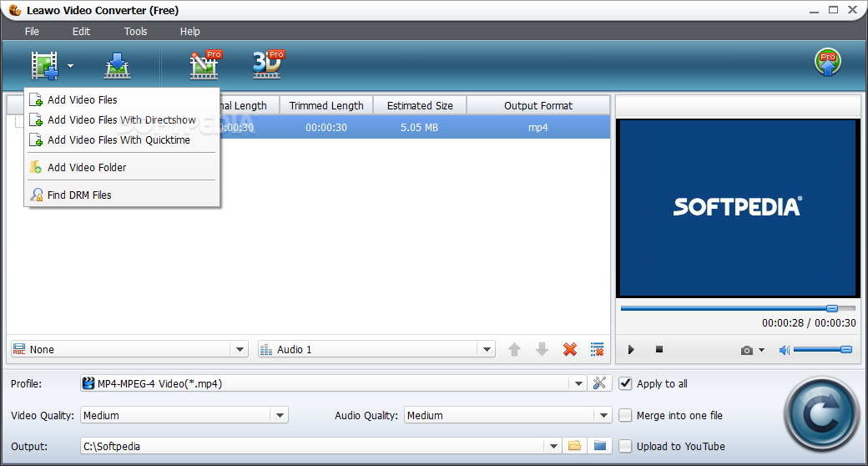The image size is (868, 466).
Task: Enable Upload to YouTube checkbox
Action: tap(625, 446)
